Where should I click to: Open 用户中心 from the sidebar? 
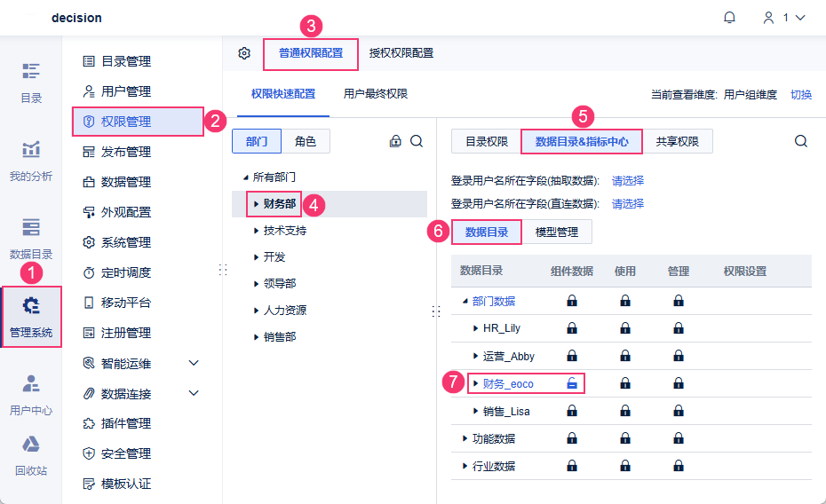(31, 396)
